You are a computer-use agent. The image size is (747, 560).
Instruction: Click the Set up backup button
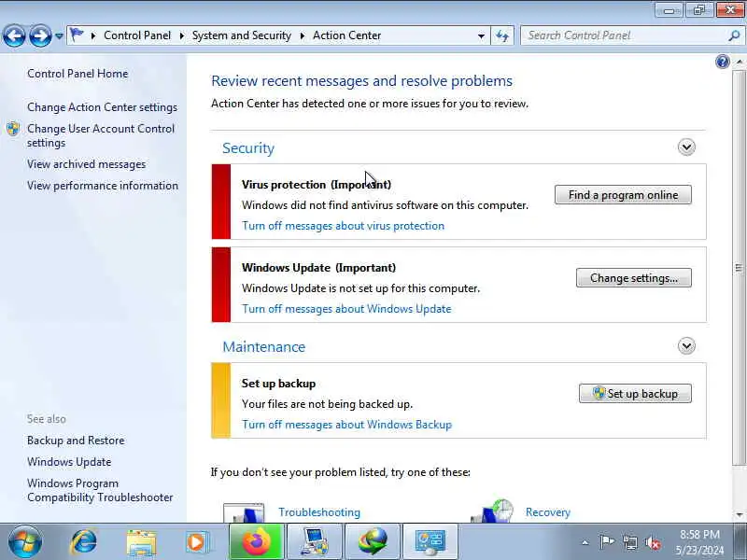tap(635, 393)
